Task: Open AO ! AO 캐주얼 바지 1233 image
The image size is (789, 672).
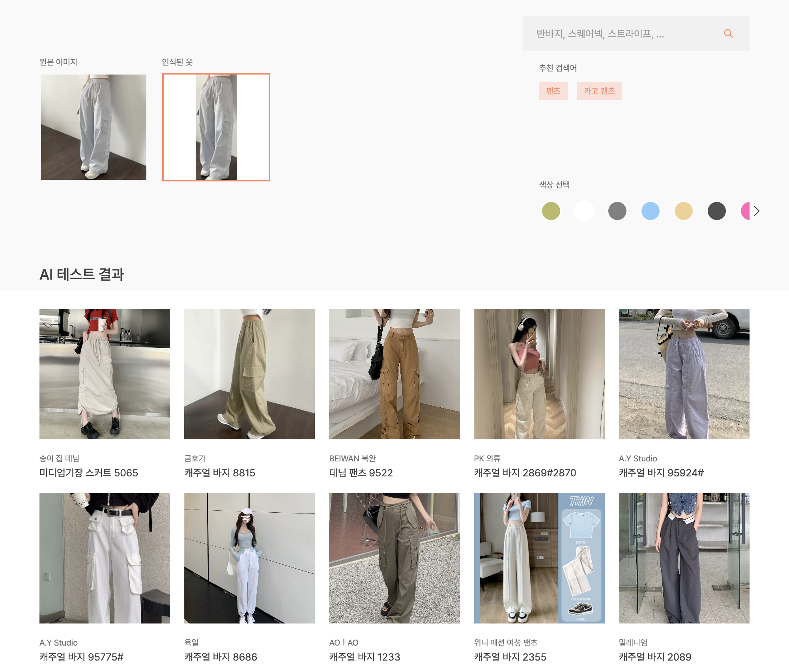Action: [x=394, y=558]
